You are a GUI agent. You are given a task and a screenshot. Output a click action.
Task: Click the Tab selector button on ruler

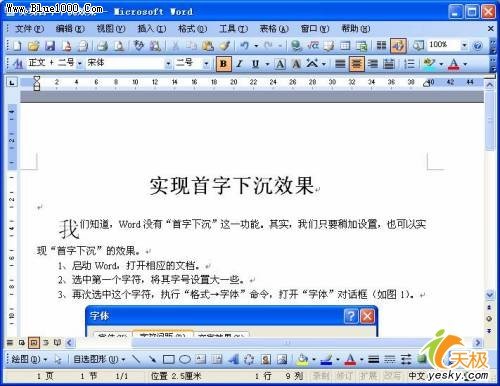tap(12, 82)
